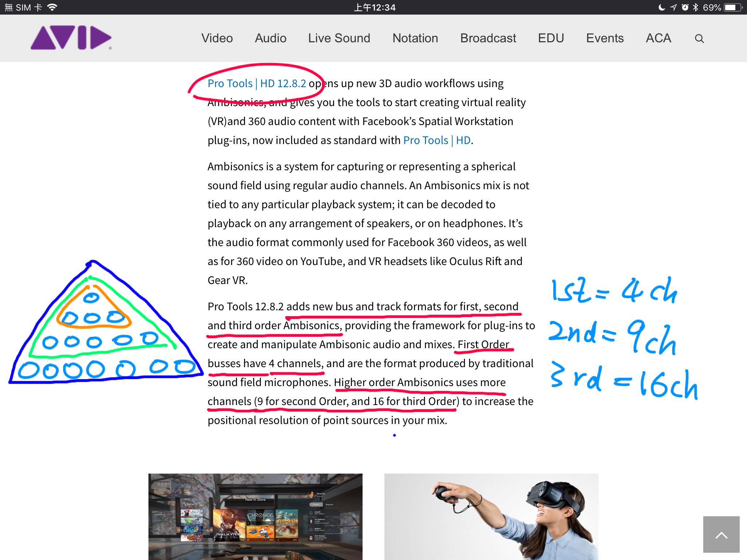Tap the scroll-to-top arrow button
The width and height of the screenshot is (747, 560).
[x=721, y=534]
